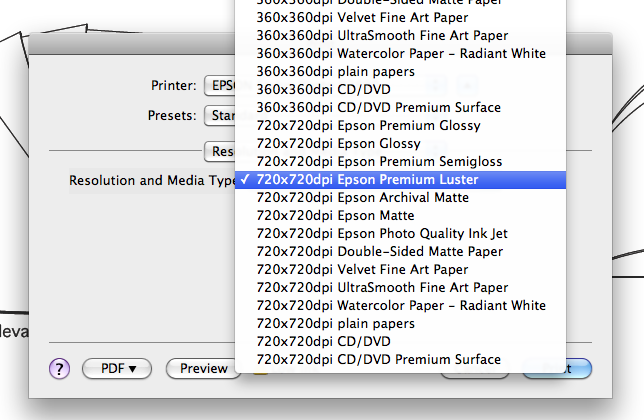Pick 720x720dpi Epson Matte
The image size is (644, 420).
click(x=400, y=216)
